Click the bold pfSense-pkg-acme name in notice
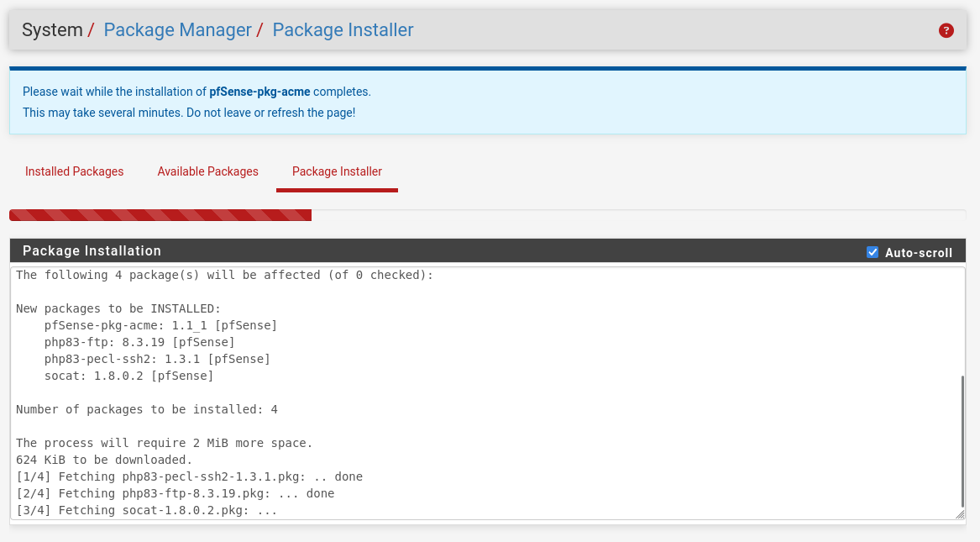980x542 pixels. (x=259, y=92)
